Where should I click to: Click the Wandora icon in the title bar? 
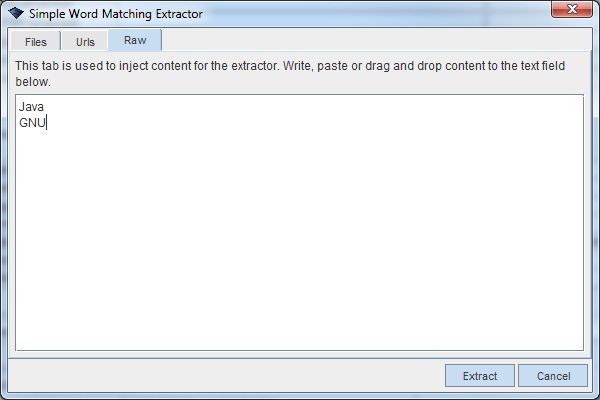(14, 14)
